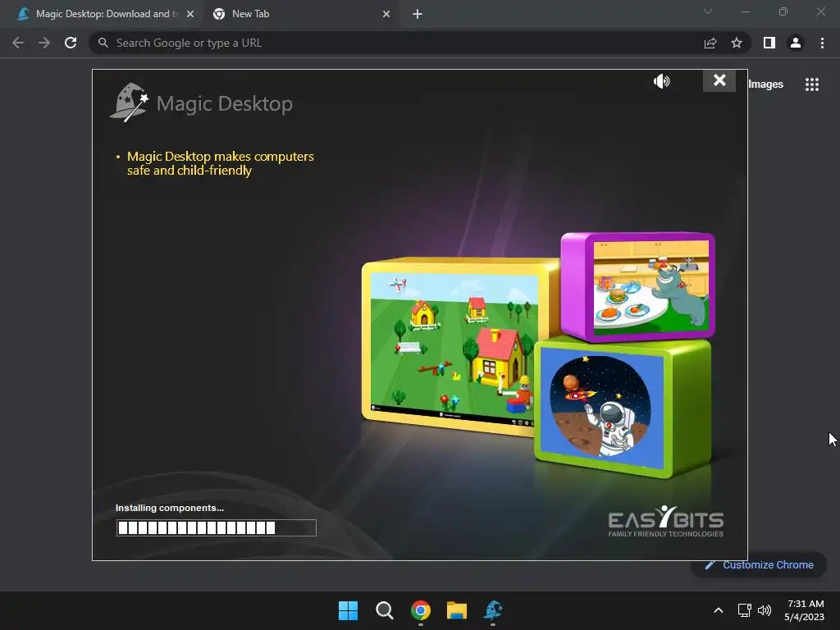Minimize the Chrome window
This screenshot has height=630, width=840.
coord(746,11)
